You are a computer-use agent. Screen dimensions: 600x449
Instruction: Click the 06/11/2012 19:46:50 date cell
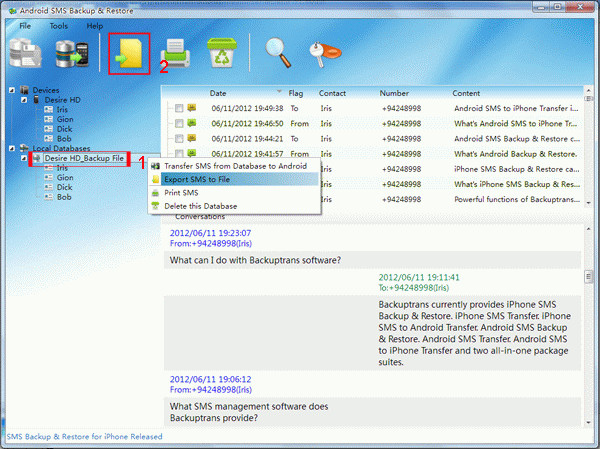point(247,124)
